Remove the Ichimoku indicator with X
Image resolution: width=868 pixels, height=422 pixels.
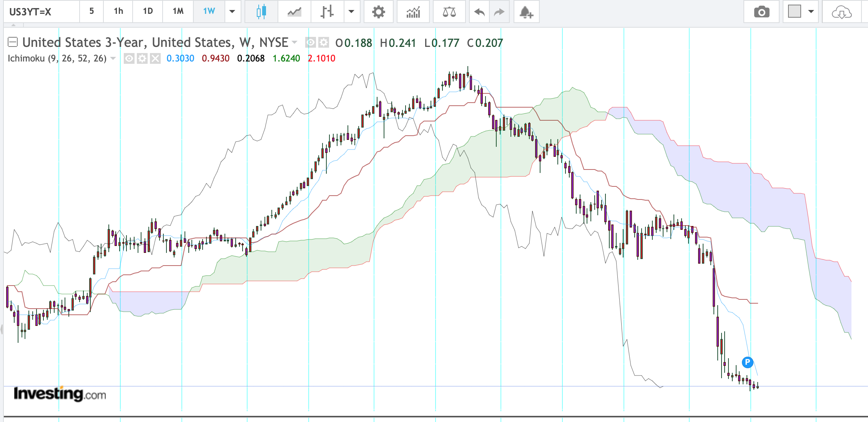pos(155,58)
